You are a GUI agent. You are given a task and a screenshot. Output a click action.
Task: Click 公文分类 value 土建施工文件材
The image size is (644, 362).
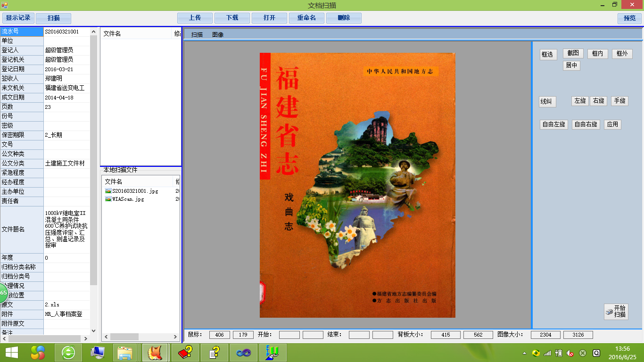click(66, 164)
